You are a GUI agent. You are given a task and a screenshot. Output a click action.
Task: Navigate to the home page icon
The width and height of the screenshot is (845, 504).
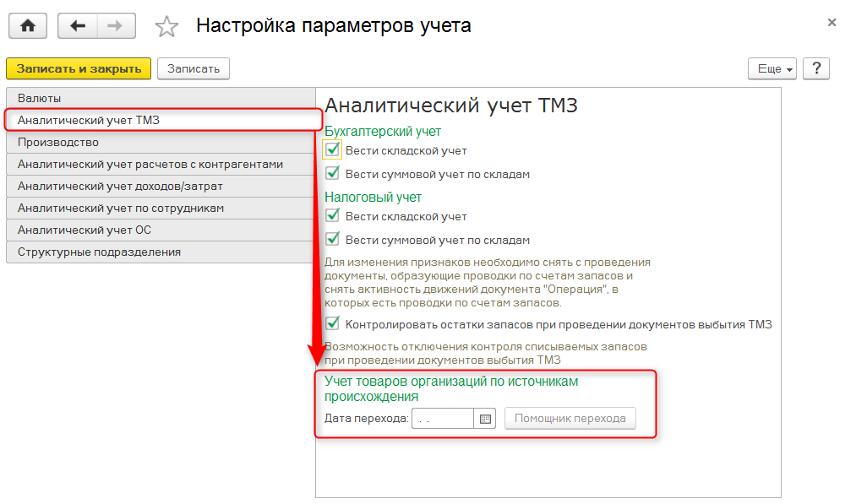(28, 25)
